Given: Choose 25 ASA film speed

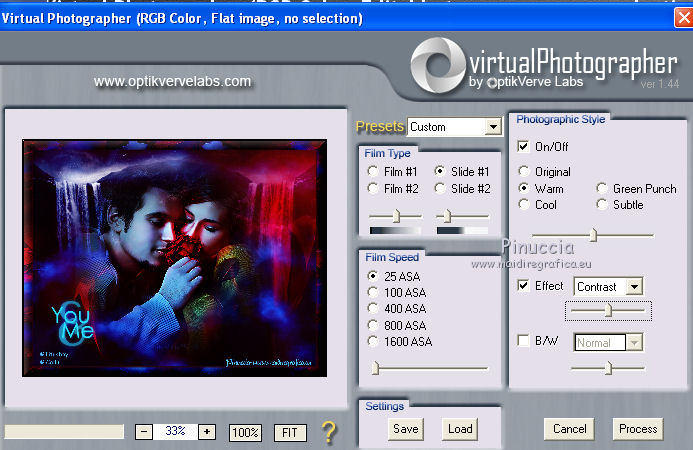Looking at the screenshot, I should coord(373,276).
